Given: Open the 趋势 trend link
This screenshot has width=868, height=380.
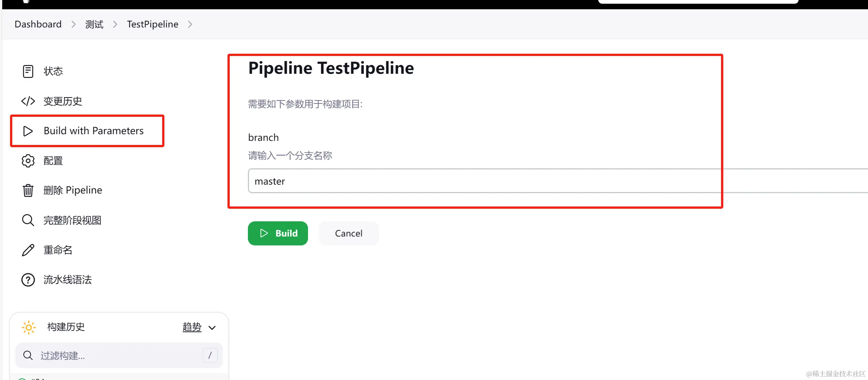Looking at the screenshot, I should [192, 327].
